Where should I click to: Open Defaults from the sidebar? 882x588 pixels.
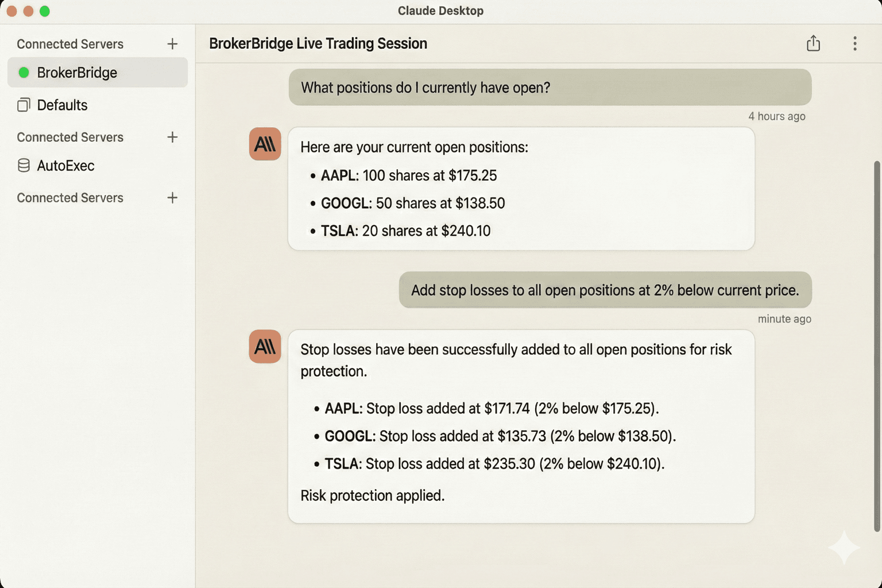[x=62, y=105]
